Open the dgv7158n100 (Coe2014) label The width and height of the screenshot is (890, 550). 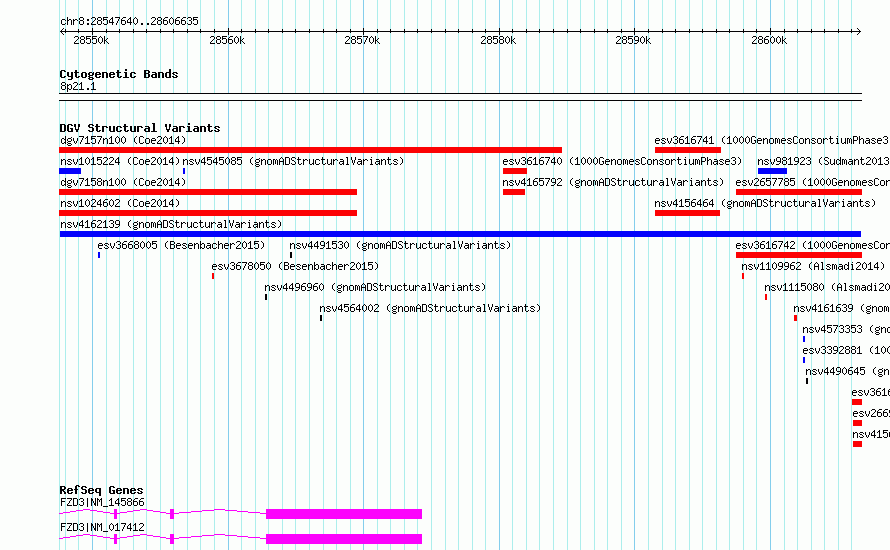tap(123, 182)
